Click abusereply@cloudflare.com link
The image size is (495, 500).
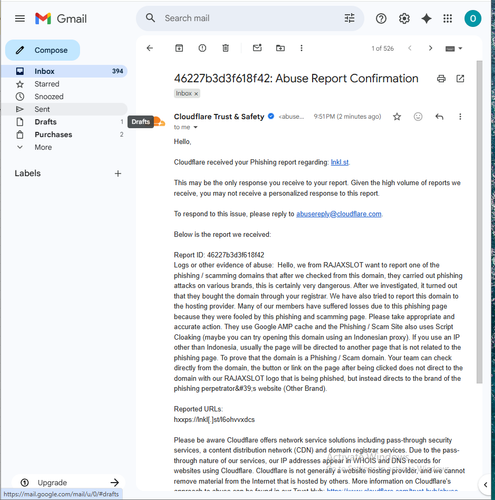click(x=339, y=214)
